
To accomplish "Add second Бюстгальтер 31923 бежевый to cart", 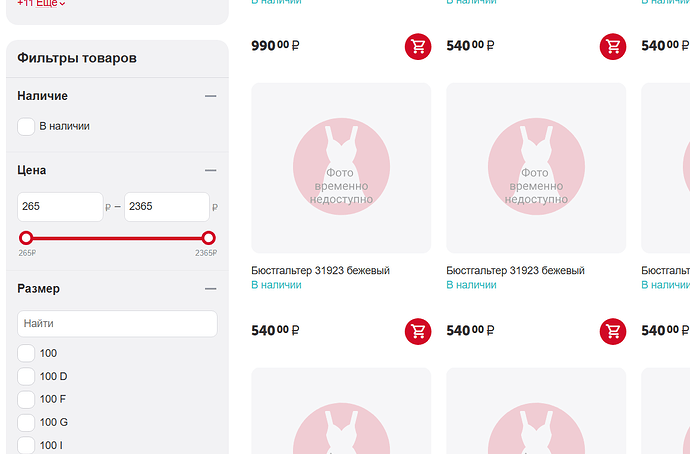I will 613,331.
